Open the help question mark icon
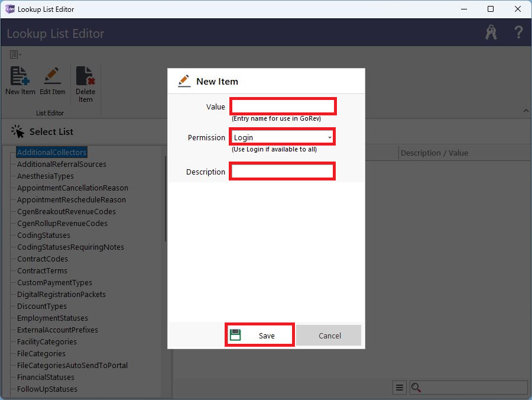The width and height of the screenshot is (532, 400). 518,33
